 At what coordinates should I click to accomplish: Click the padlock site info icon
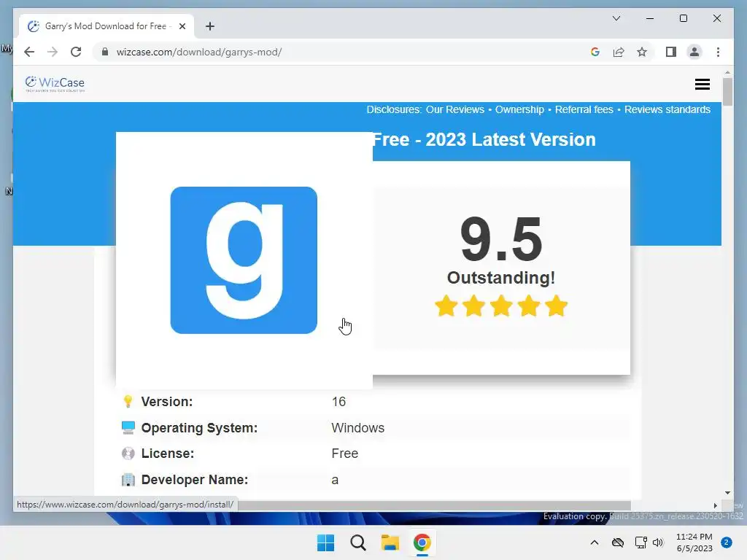(x=105, y=52)
